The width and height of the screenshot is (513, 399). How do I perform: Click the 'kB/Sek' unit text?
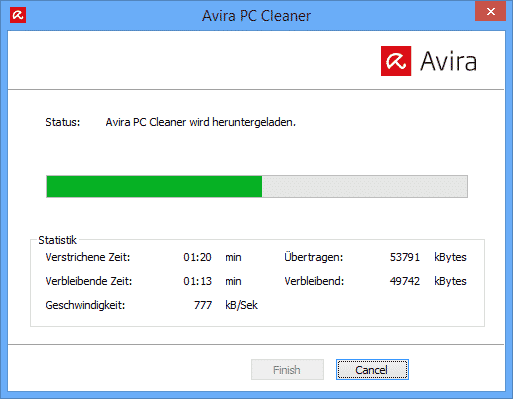pos(241,305)
